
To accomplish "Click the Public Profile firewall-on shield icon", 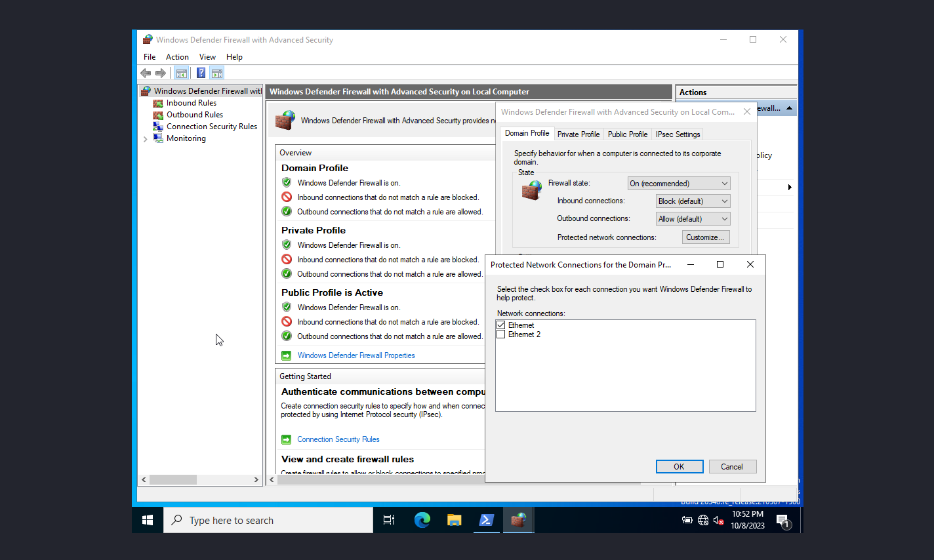I will coord(287,308).
